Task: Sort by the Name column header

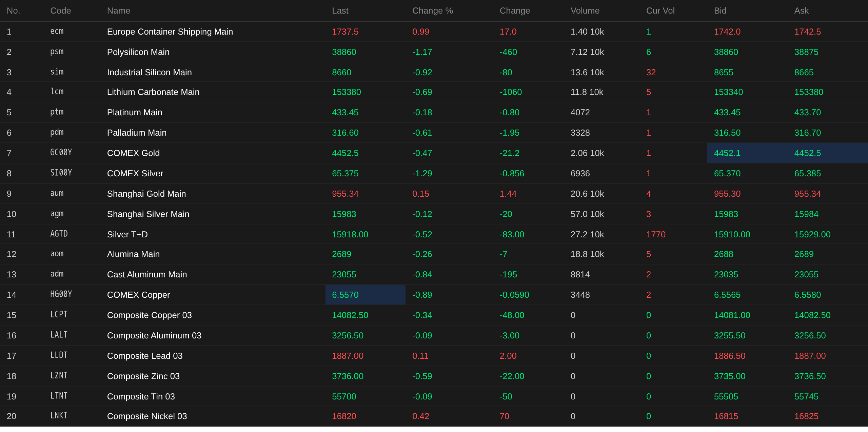Action: pyautogui.click(x=118, y=11)
